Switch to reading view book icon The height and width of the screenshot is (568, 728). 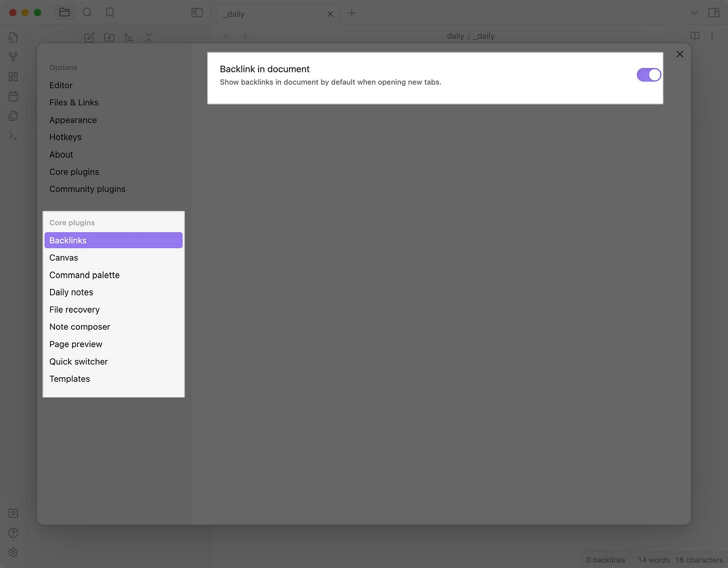click(x=695, y=36)
